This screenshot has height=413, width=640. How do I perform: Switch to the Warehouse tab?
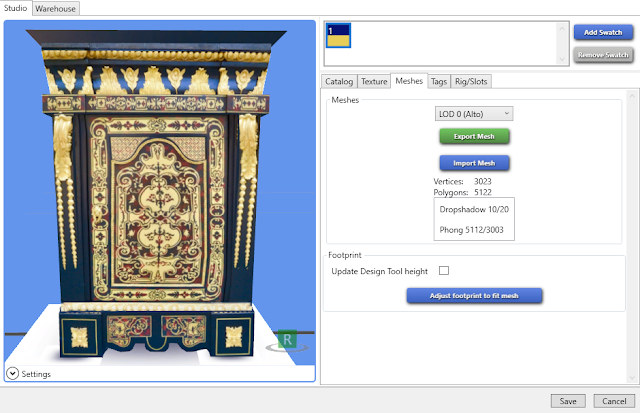click(x=56, y=9)
